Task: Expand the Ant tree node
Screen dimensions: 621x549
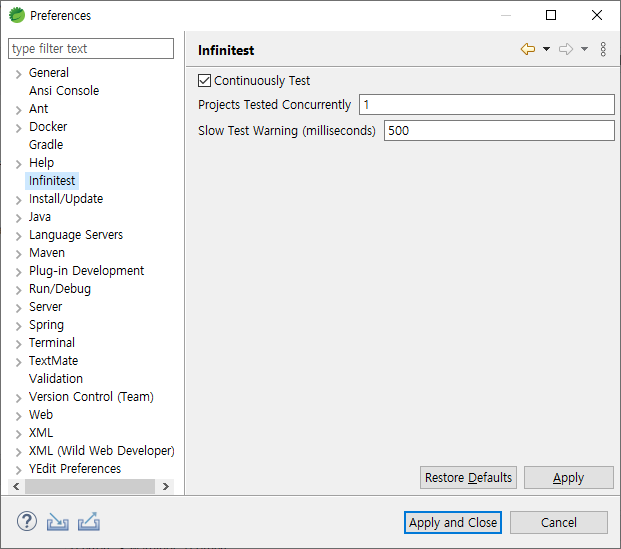Action: tap(18, 110)
